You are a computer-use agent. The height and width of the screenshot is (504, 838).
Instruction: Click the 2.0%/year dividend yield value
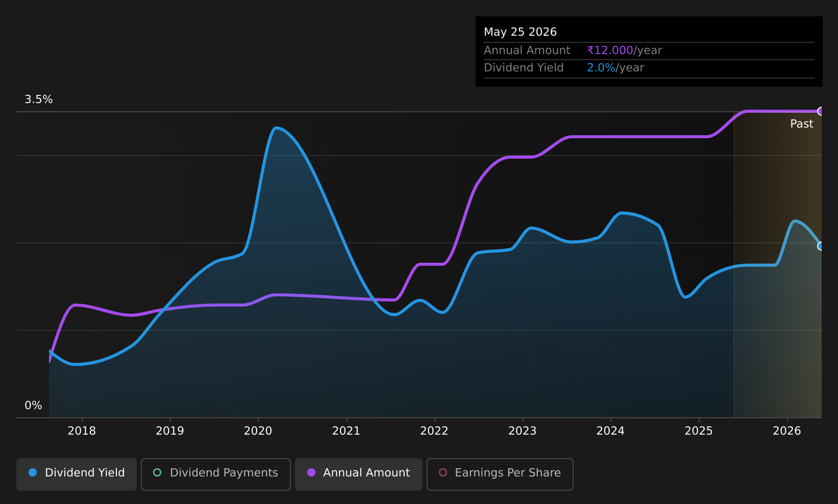(615, 68)
